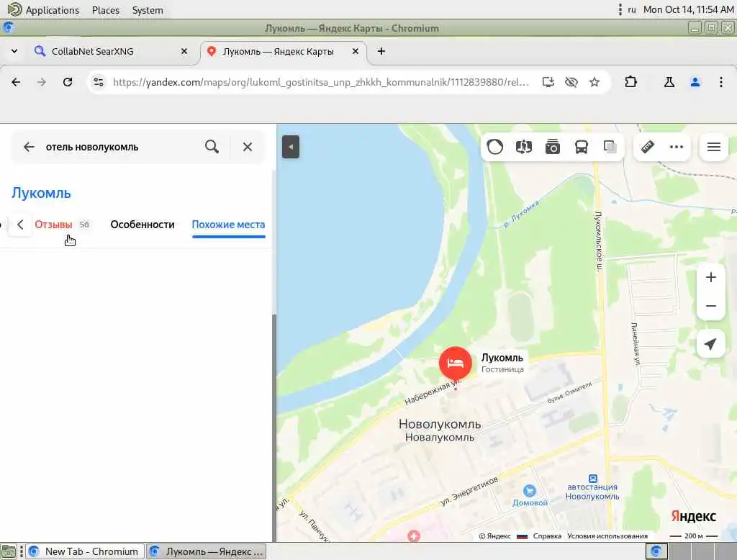
Task: Close the Лукомль Яндекс Карты tab
Action: [x=356, y=51]
